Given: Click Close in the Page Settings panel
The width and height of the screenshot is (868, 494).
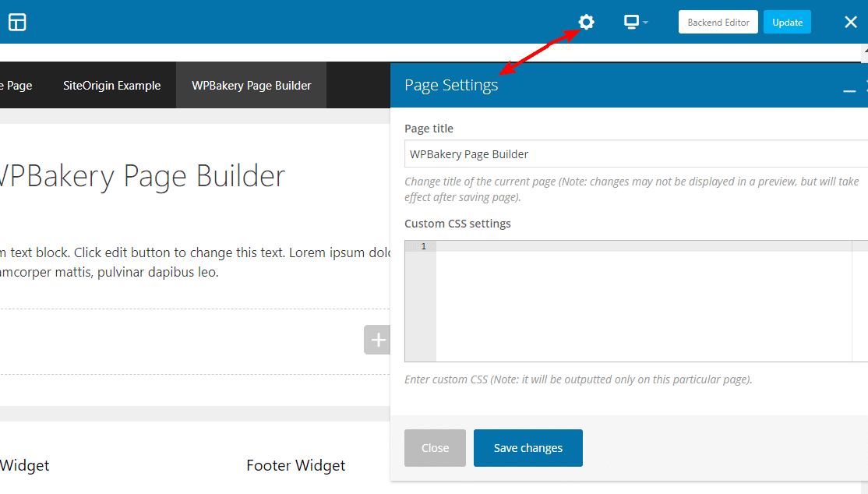Looking at the screenshot, I should (x=435, y=447).
